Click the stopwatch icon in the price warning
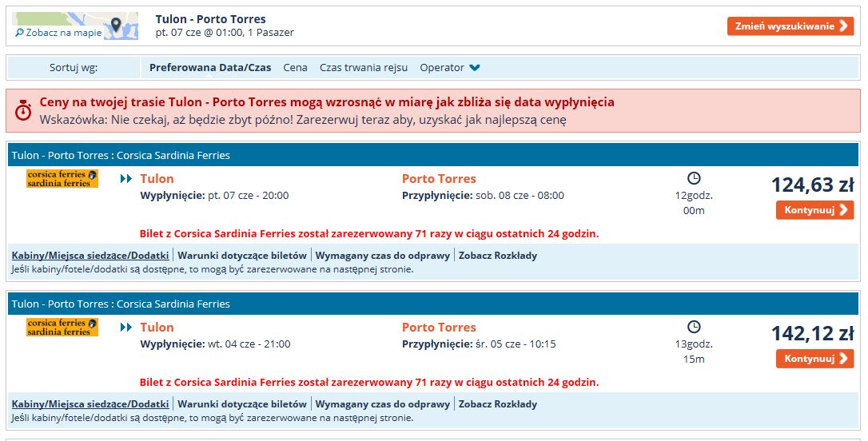The image size is (868, 441). coord(22,111)
